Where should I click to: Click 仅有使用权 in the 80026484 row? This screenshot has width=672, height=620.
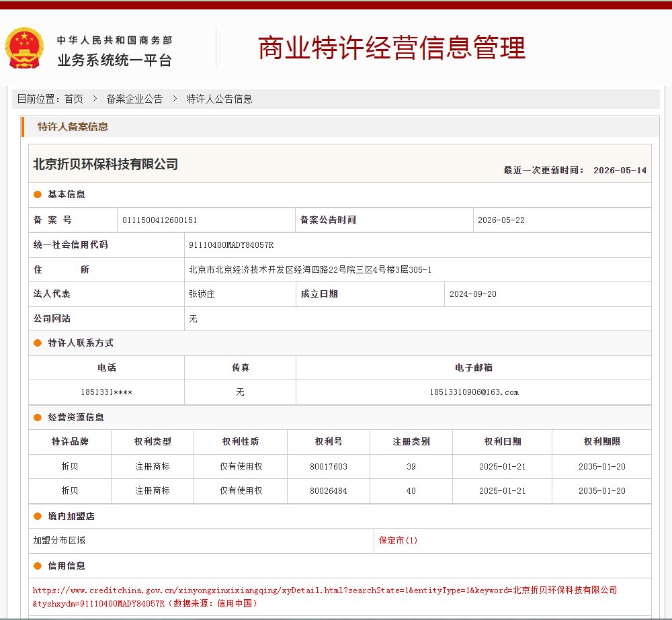(x=241, y=491)
